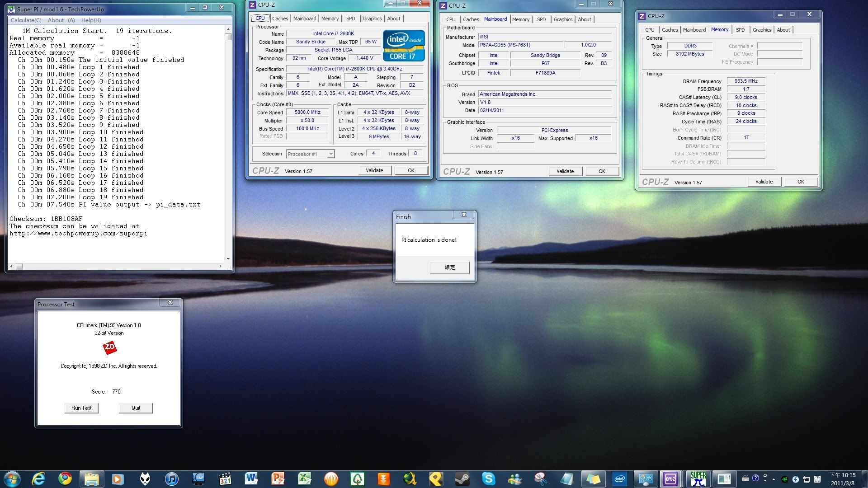
Task: Click the Intel Core i7 logo in CPU-Z
Action: pyautogui.click(x=404, y=45)
